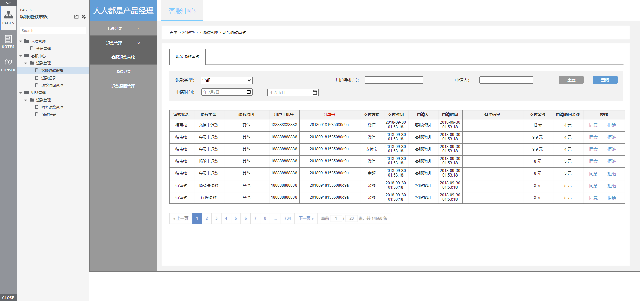The image size is (644, 301).
Task: Select the 退款原因管理 page in tree
Action: click(x=52, y=85)
